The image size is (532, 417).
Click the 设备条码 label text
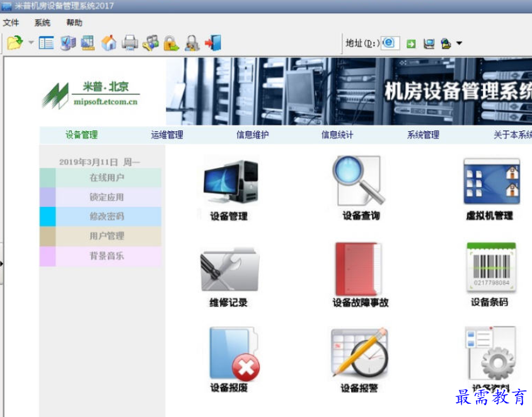pos(489,302)
